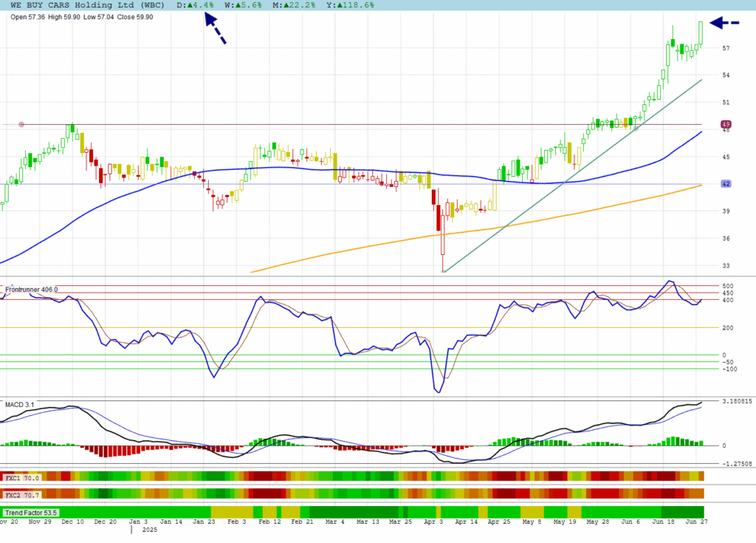
Task: Click the Jun 6 date label
Action: point(630,522)
